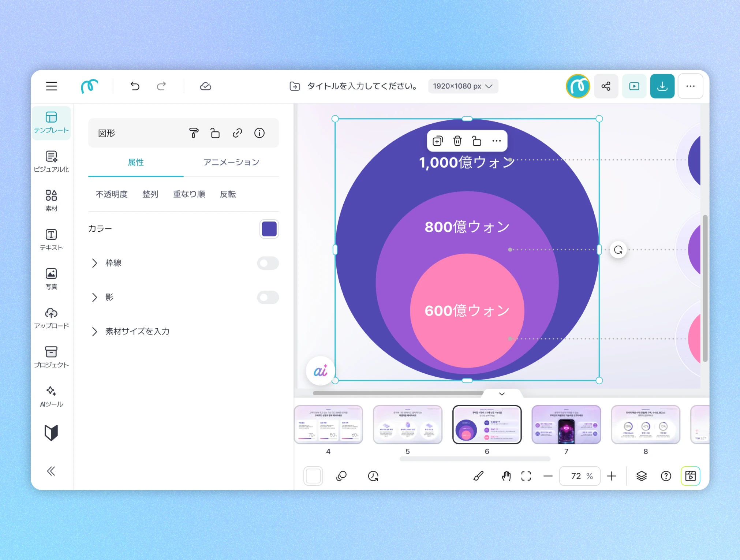This screenshot has width=740, height=560.
Task: Lock the shape from the floating toolbar
Action: (477, 141)
